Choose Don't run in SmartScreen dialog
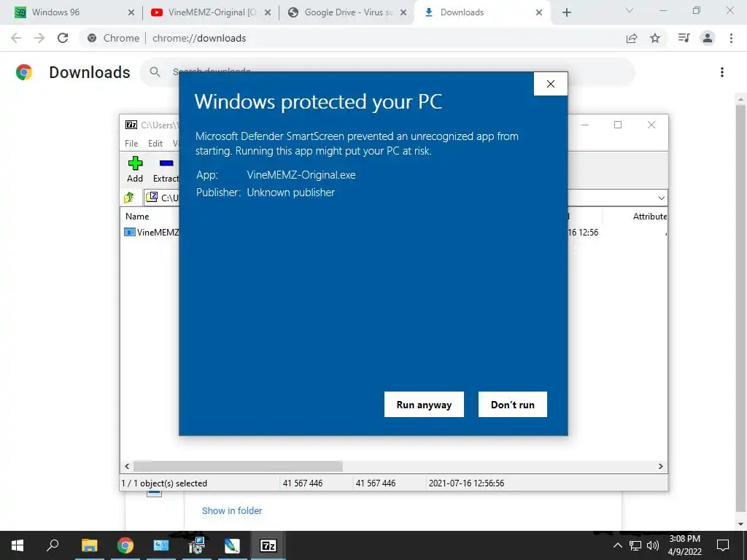The height and width of the screenshot is (560, 747). [x=513, y=404]
